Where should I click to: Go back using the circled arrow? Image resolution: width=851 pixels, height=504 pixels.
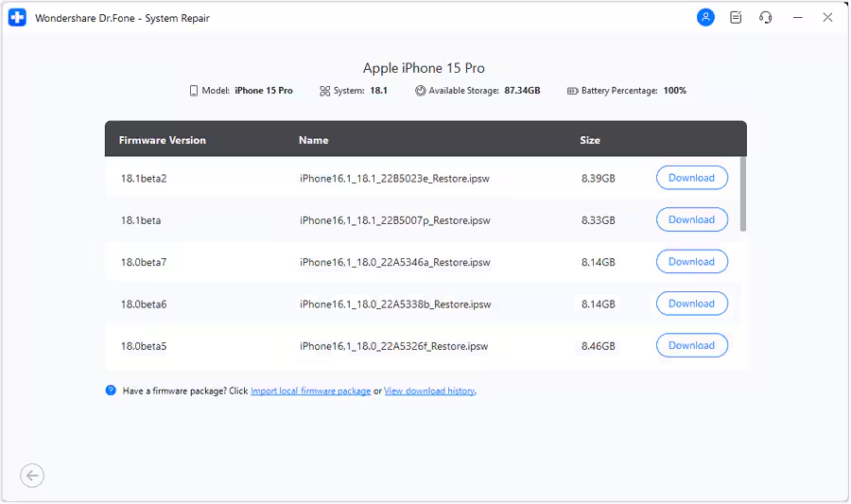click(32, 476)
